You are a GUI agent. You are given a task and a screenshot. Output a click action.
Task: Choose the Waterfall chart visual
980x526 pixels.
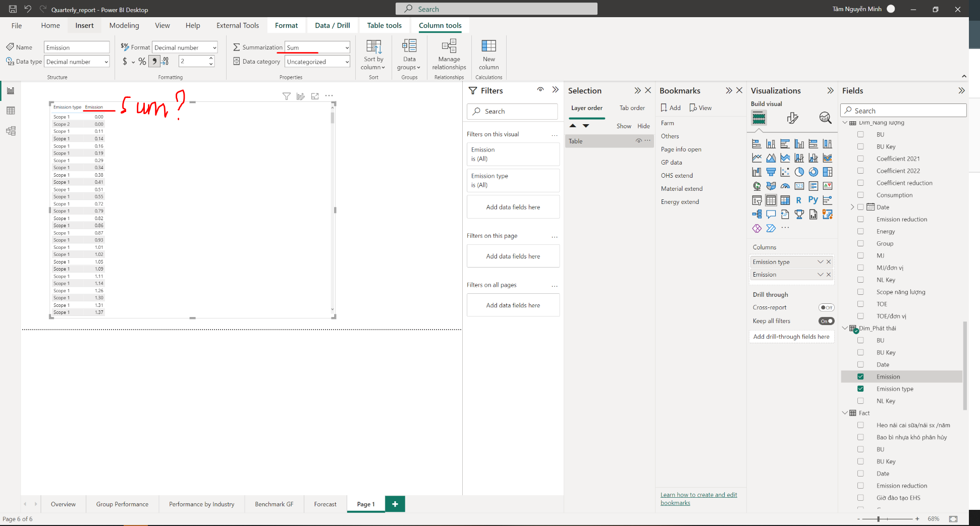[x=756, y=172]
